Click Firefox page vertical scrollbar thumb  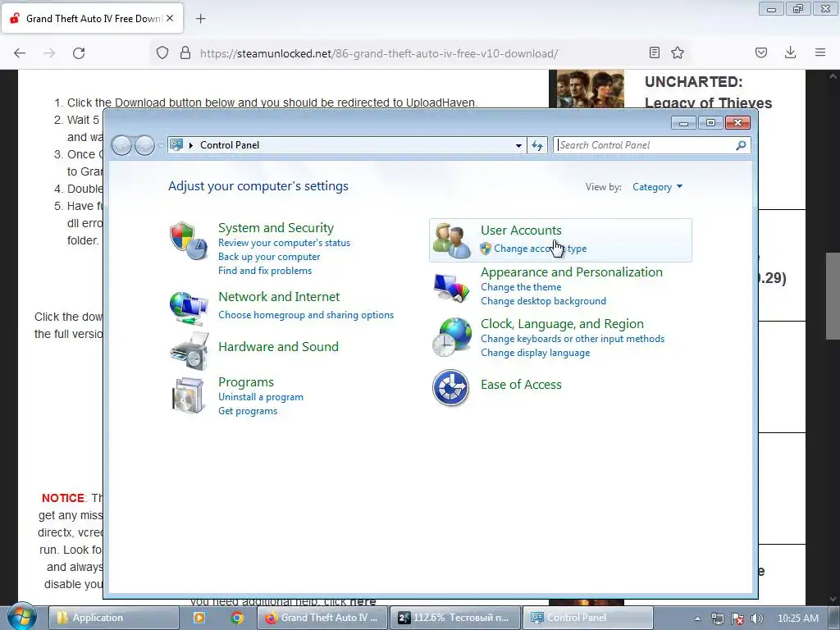coord(833,295)
